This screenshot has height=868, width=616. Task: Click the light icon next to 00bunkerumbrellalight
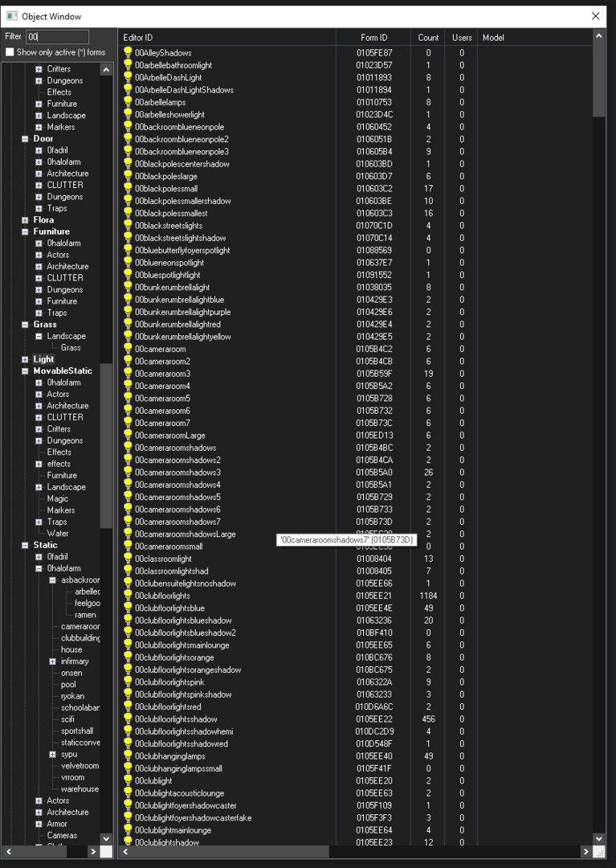click(x=128, y=287)
